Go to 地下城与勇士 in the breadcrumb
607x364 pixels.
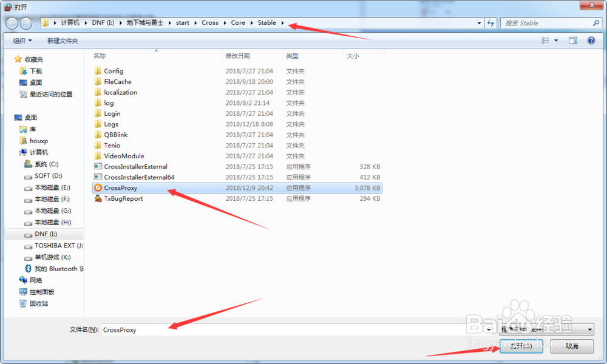(145, 23)
